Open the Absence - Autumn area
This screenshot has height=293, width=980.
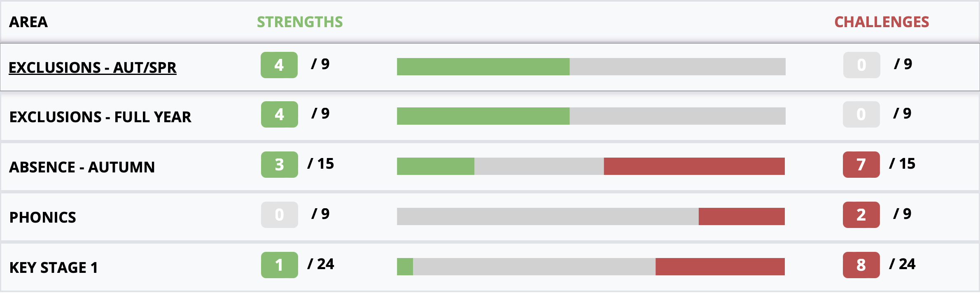(82, 167)
